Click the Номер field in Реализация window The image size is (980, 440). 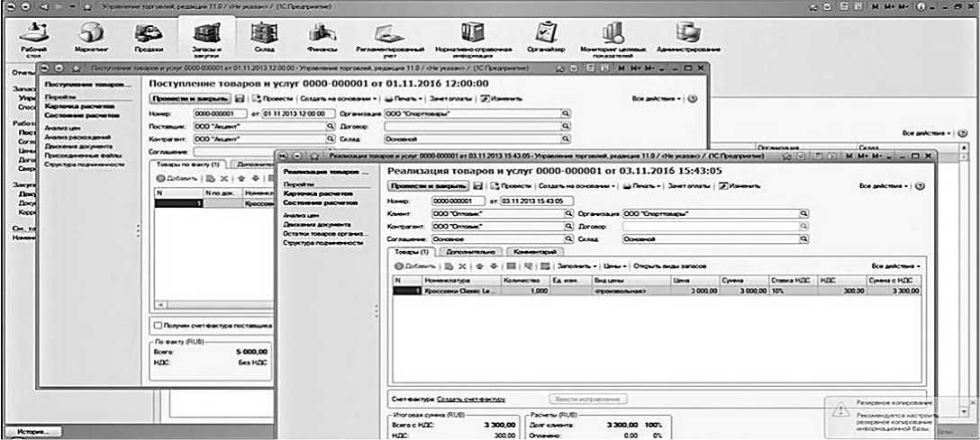point(458,201)
